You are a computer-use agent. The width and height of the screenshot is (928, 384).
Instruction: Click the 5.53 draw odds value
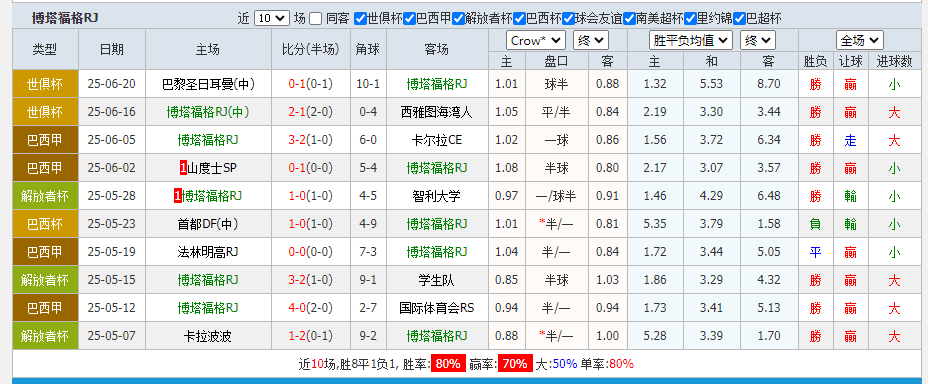click(x=711, y=84)
